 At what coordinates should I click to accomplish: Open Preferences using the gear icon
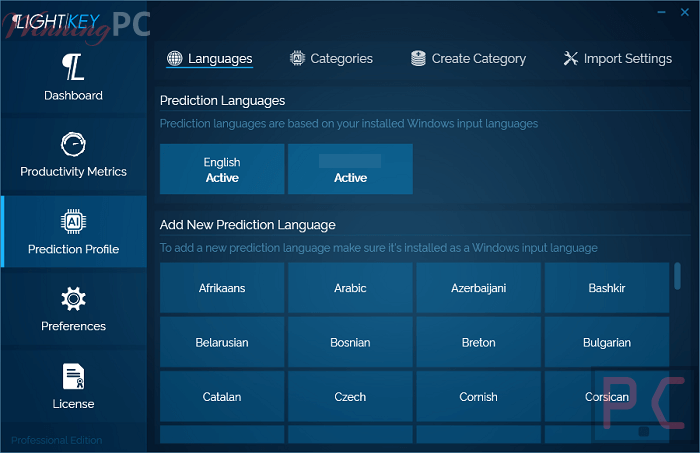(x=73, y=299)
